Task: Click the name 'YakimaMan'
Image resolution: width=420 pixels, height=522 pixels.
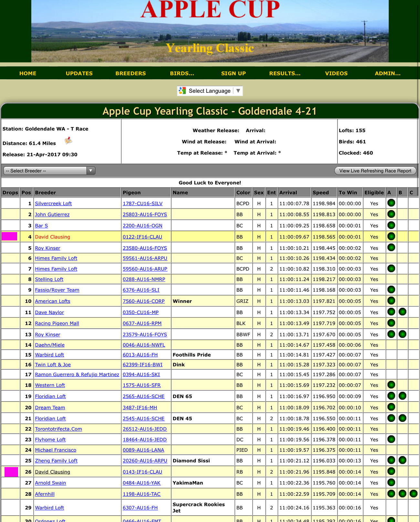Action: coord(188,483)
